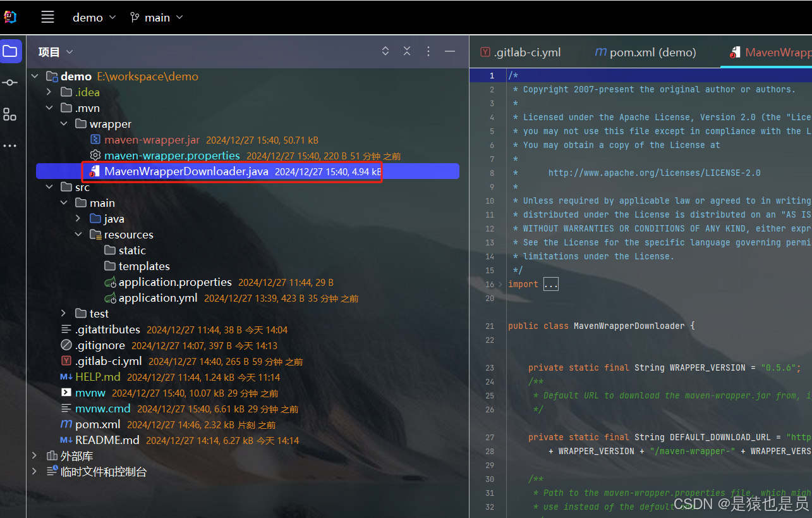Collapse the resources folder

click(x=78, y=235)
